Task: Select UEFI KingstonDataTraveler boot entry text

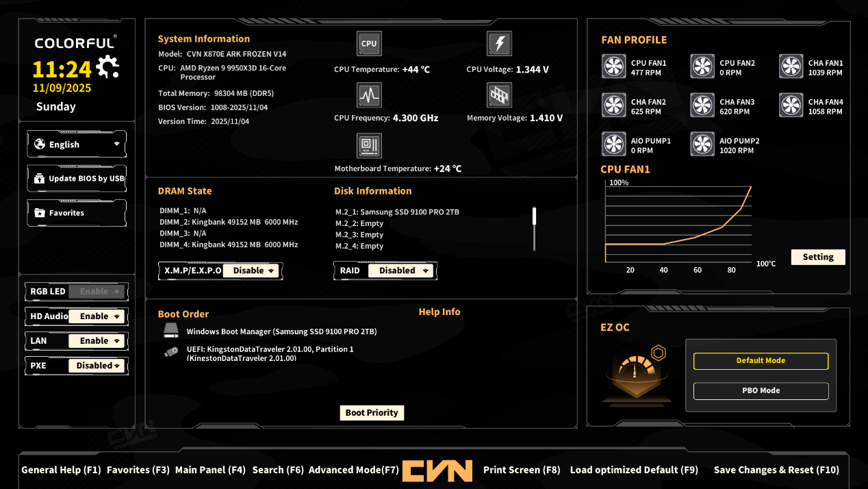Action: coord(270,353)
